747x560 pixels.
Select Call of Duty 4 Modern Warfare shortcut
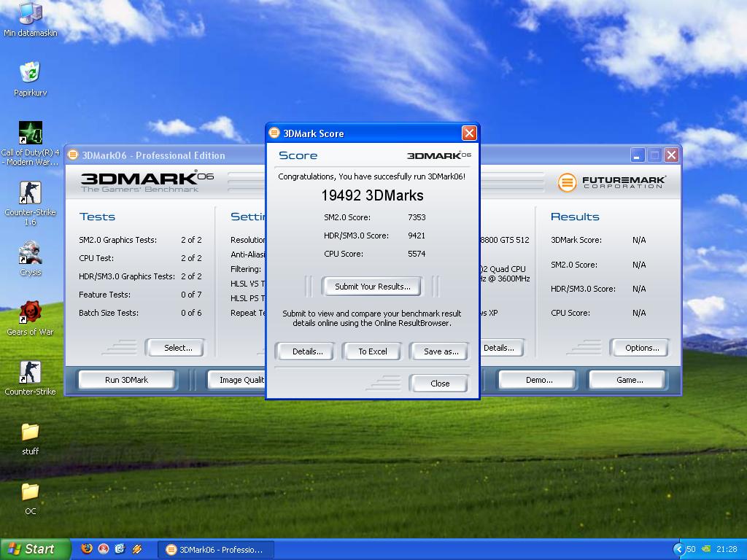click(x=30, y=143)
